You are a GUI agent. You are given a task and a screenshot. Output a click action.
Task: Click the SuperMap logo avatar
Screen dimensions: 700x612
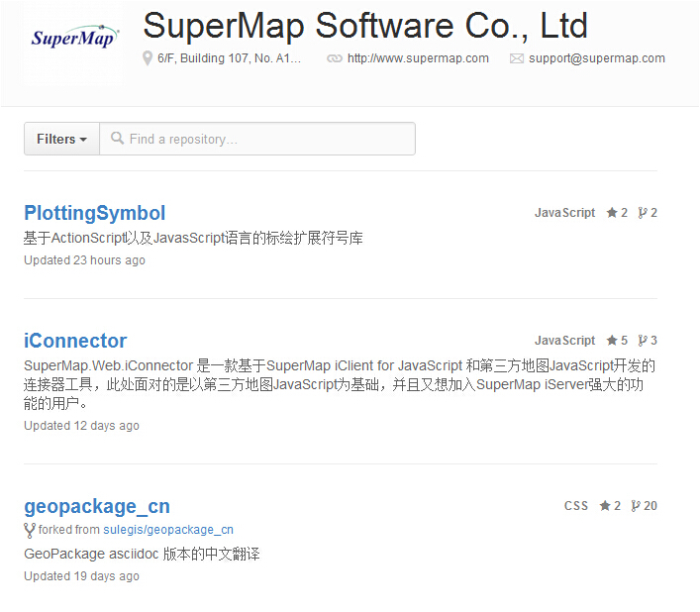[74, 39]
